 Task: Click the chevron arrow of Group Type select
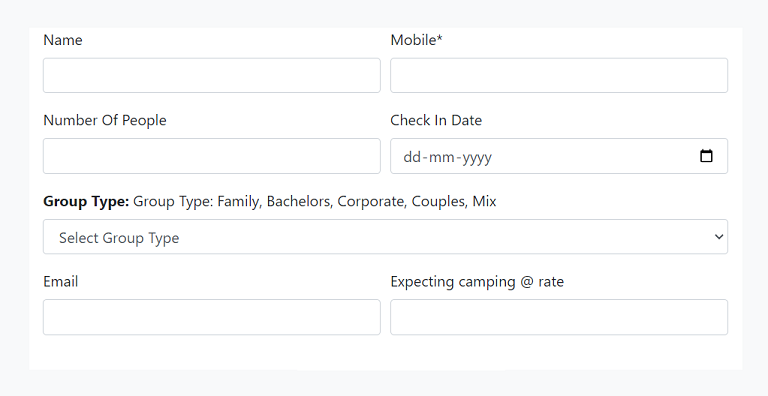pos(719,237)
